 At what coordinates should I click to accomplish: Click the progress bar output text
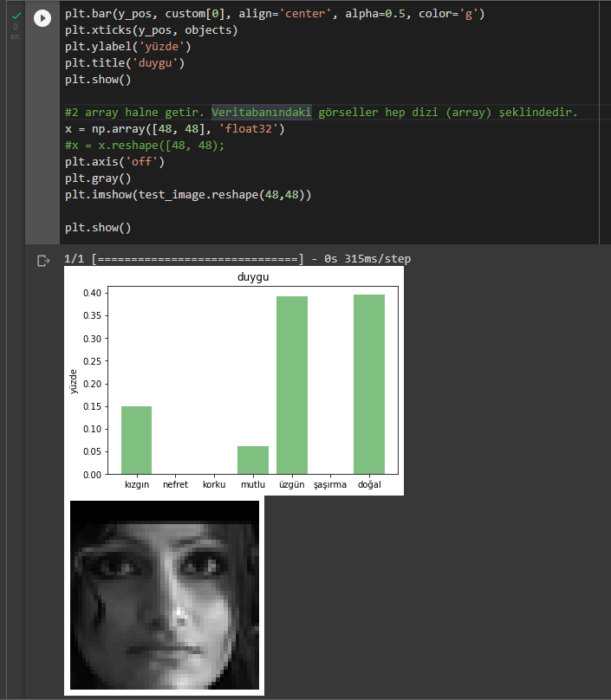pyautogui.click(x=237, y=259)
